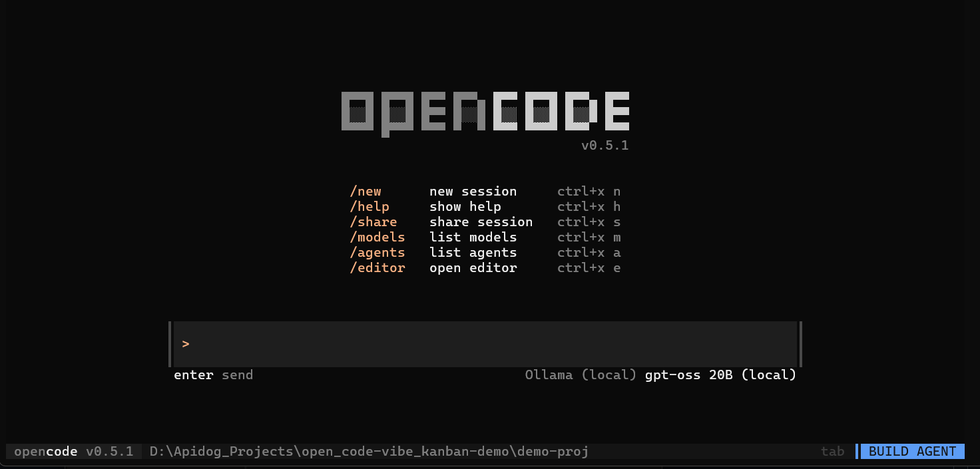Click the "ctrl+x m" shortcut text
The height and width of the screenshot is (469, 980).
point(589,237)
